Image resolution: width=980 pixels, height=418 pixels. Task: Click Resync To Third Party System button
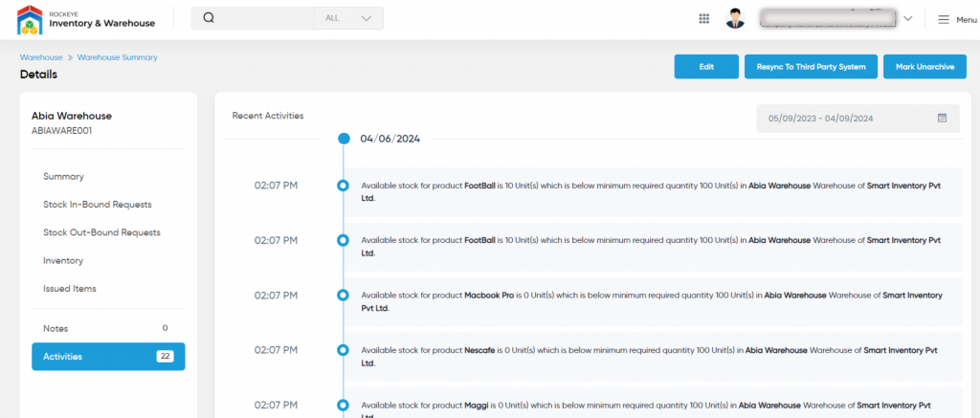tap(811, 67)
